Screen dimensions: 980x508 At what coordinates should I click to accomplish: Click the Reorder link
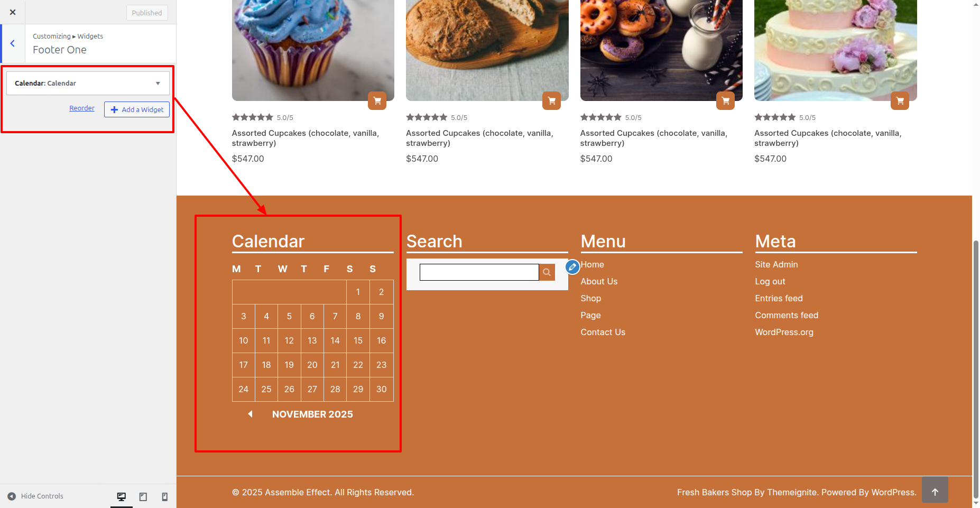click(82, 108)
